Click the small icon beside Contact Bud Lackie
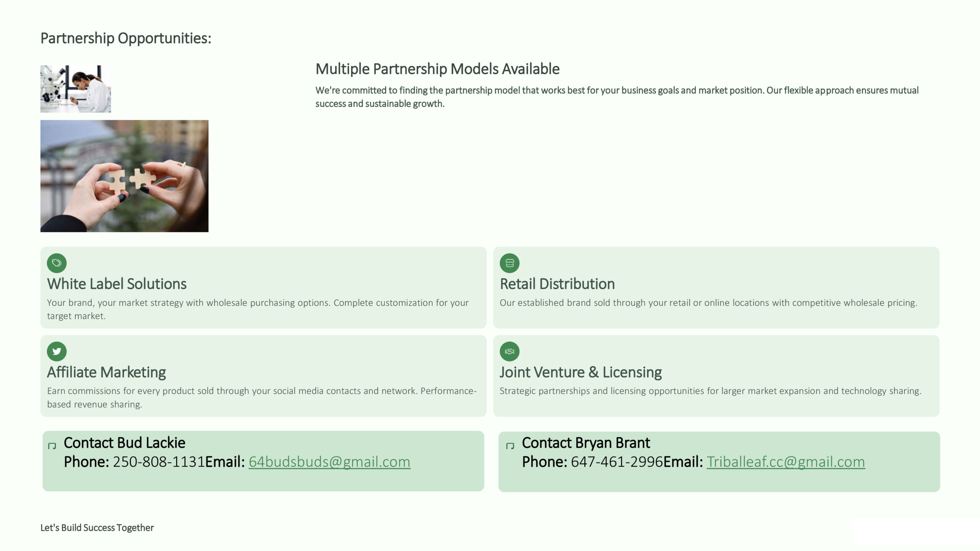 [x=52, y=446]
